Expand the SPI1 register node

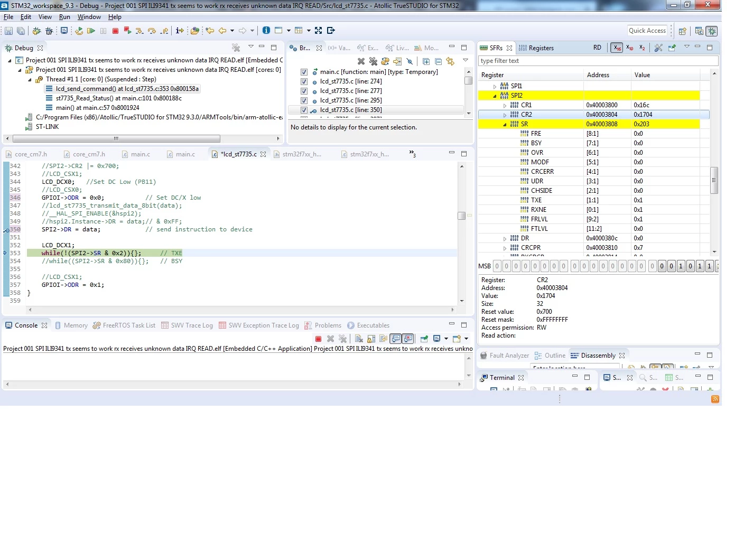pos(495,86)
